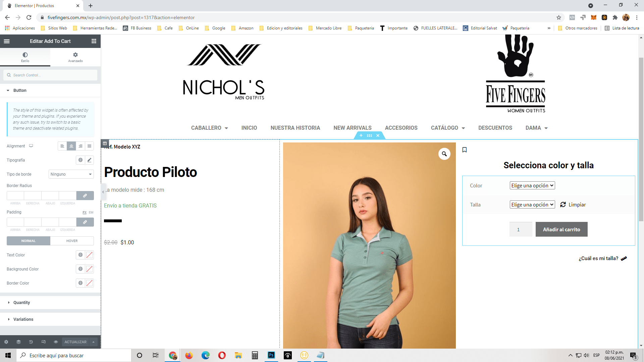The image size is (644, 362).
Task: Switch to the Estilo tab
Action: [25, 57]
